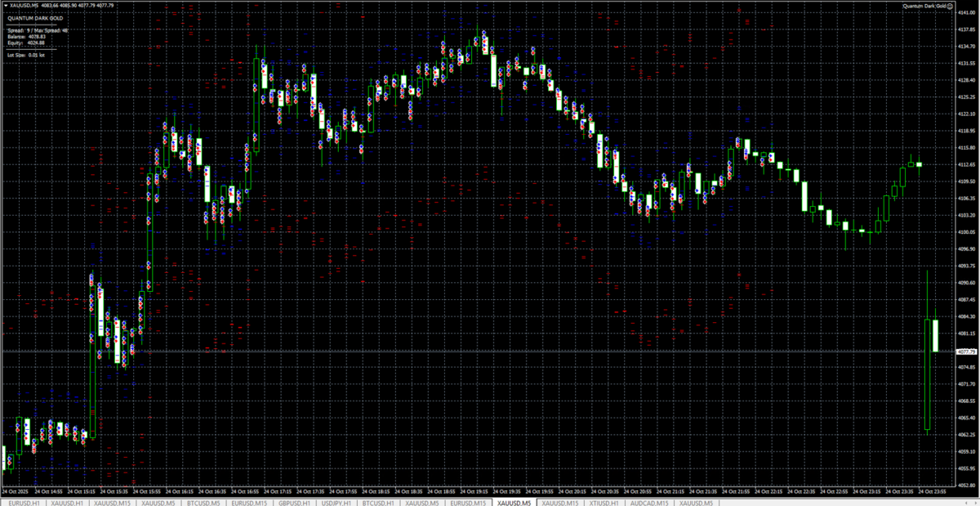Click the 24 Oct 2025 date label on time axis
Viewport: 980px width, 506px height.
[16, 492]
